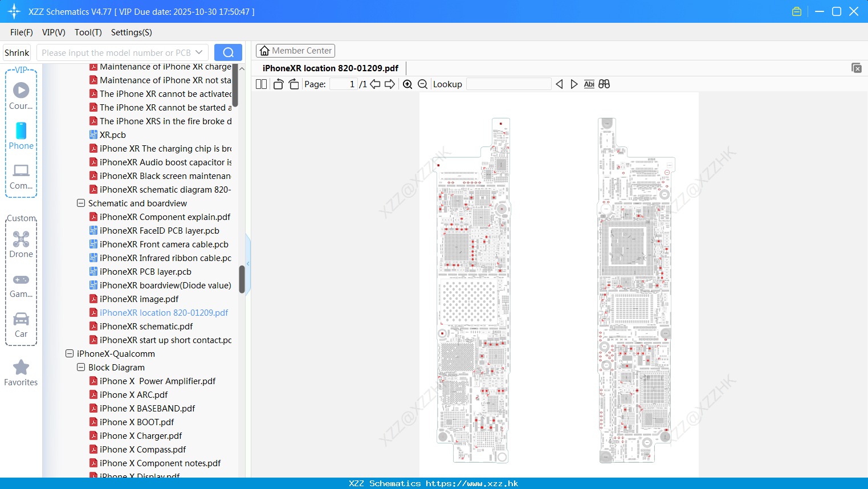The width and height of the screenshot is (868, 489).
Task: Open the Settings menu
Action: (132, 32)
